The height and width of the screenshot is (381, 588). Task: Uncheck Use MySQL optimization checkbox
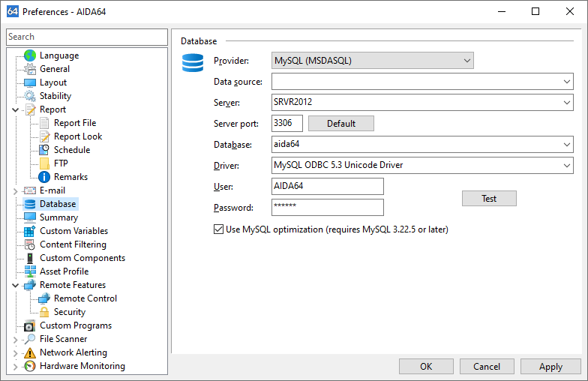(218, 229)
